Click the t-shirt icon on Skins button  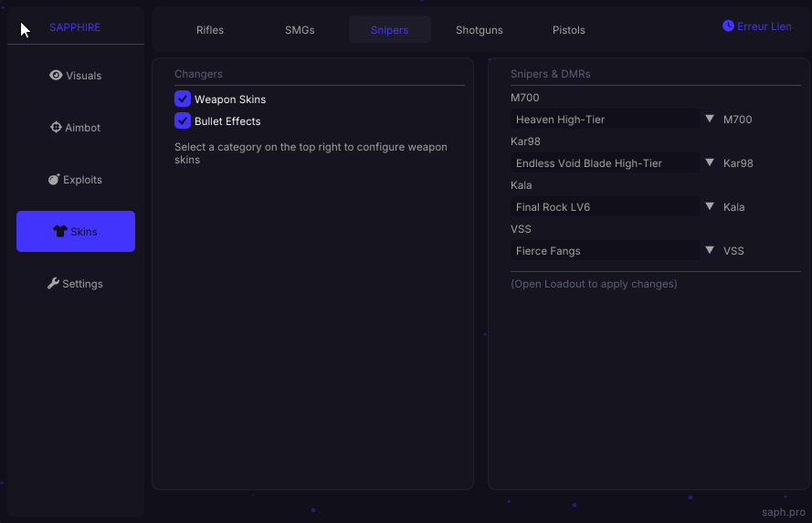[60, 231]
